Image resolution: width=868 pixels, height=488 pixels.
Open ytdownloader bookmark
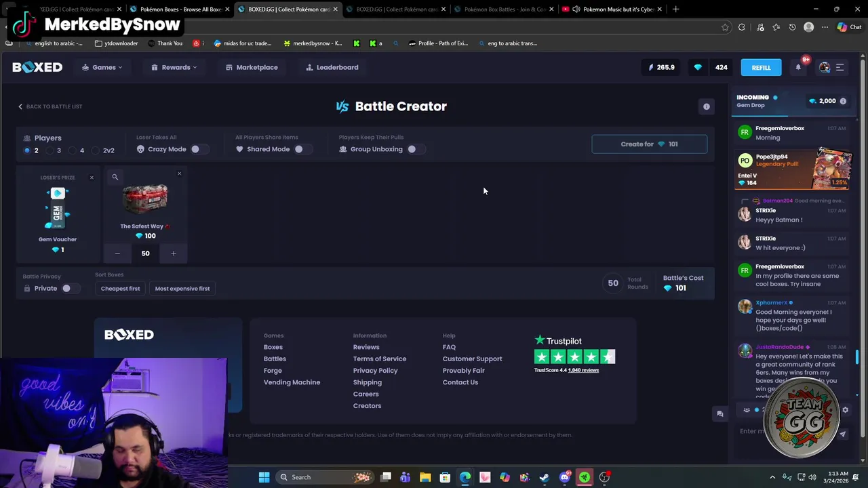(x=117, y=43)
